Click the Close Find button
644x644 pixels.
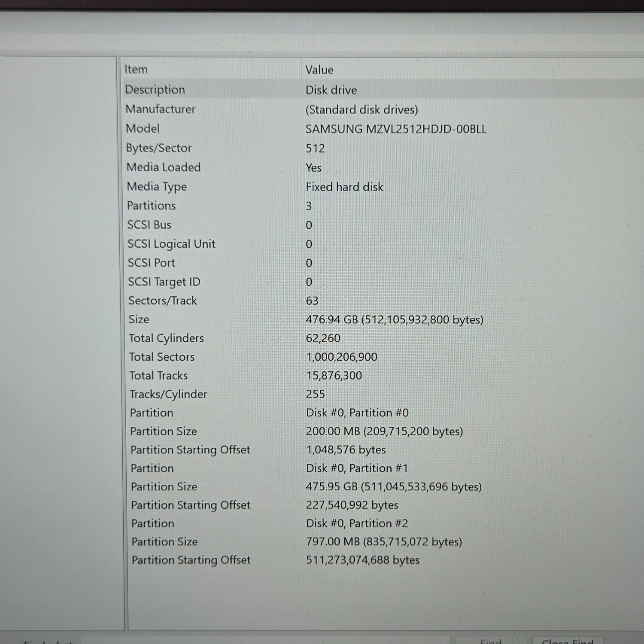[x=568, y=641]
